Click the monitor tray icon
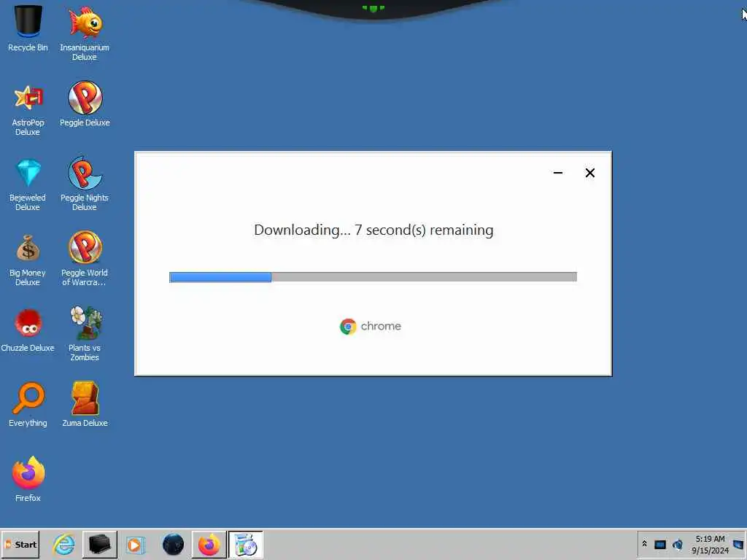 tap(659, 544)
